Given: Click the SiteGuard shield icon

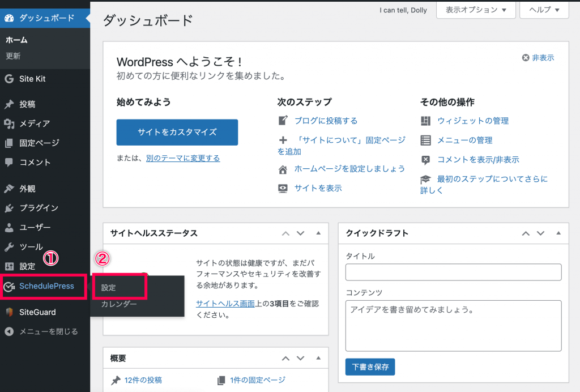Looking at the screenshot, I should (9, 312).
